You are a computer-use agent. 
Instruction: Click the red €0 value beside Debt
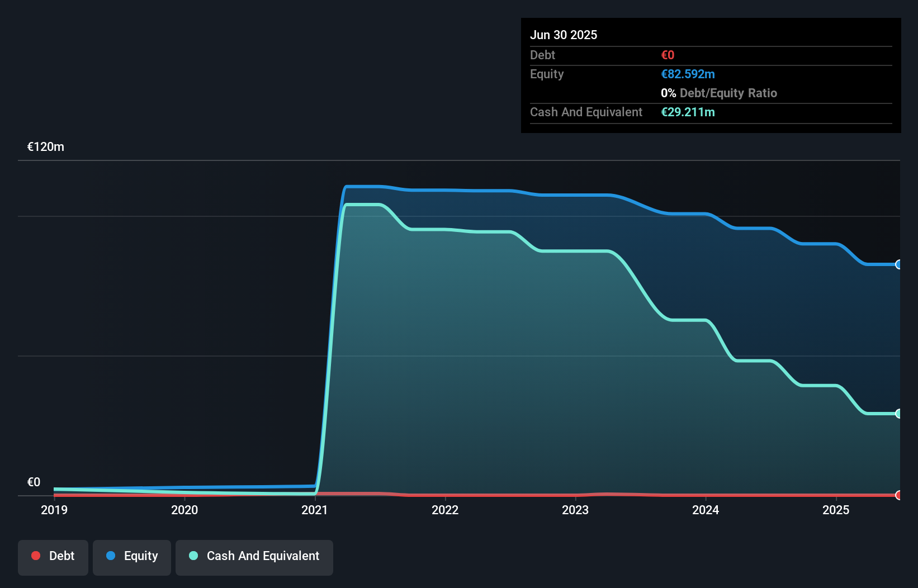667,55
